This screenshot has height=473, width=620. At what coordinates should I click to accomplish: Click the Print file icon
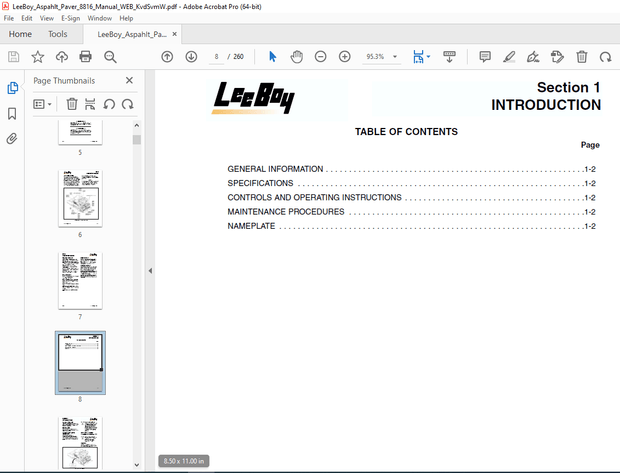pos(86,57)
